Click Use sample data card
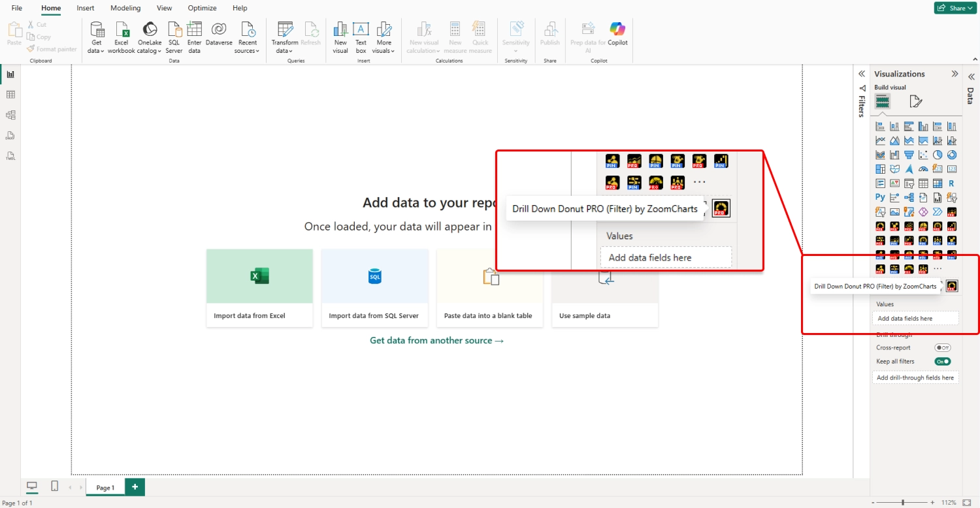Viewport: 980px width, 508px height. point(605,288)
